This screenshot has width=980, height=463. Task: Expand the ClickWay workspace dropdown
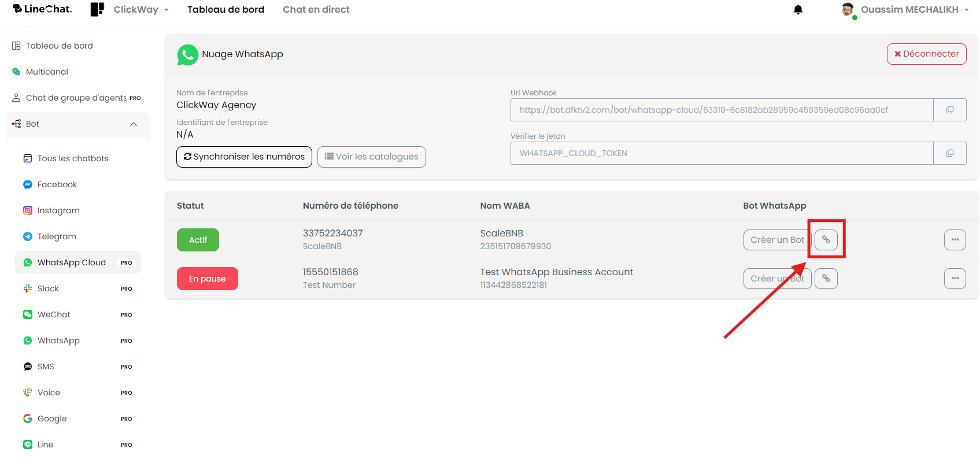point(141,9)
